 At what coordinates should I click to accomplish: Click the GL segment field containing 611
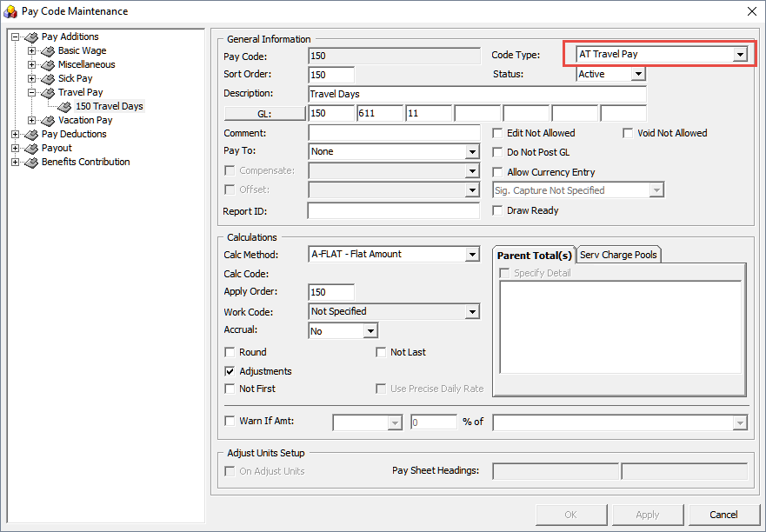click(380, 113)
